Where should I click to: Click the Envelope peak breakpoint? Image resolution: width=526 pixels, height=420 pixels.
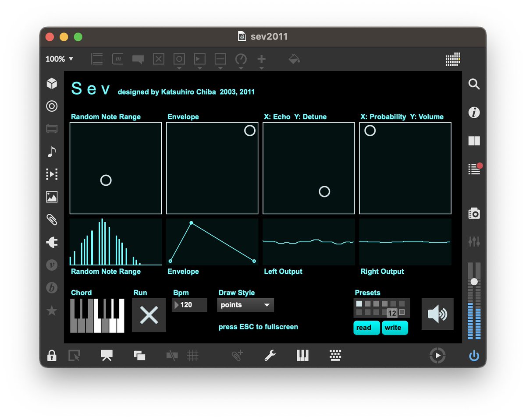191,223
